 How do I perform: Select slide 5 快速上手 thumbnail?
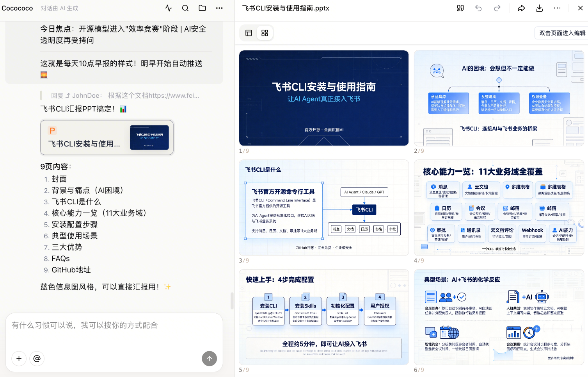click(324, 317)
